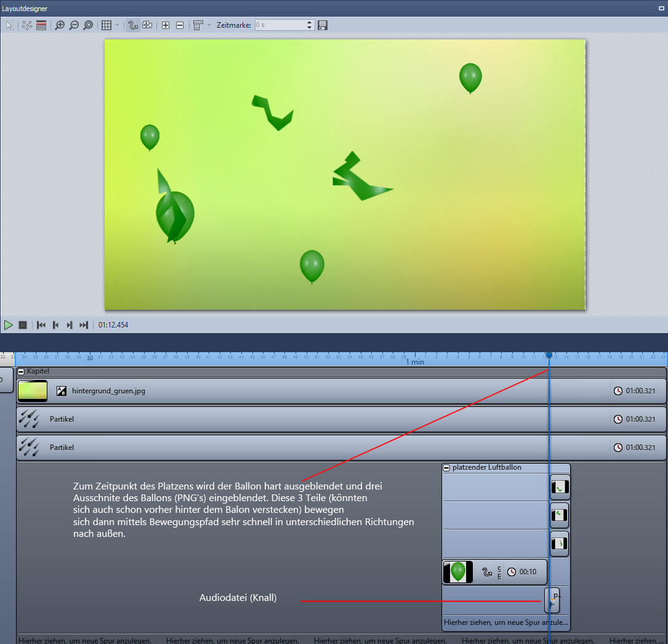Save the time mark with disk icon
Image resolution: width=668 pixels, height=644 pixels.
point(323,25)
